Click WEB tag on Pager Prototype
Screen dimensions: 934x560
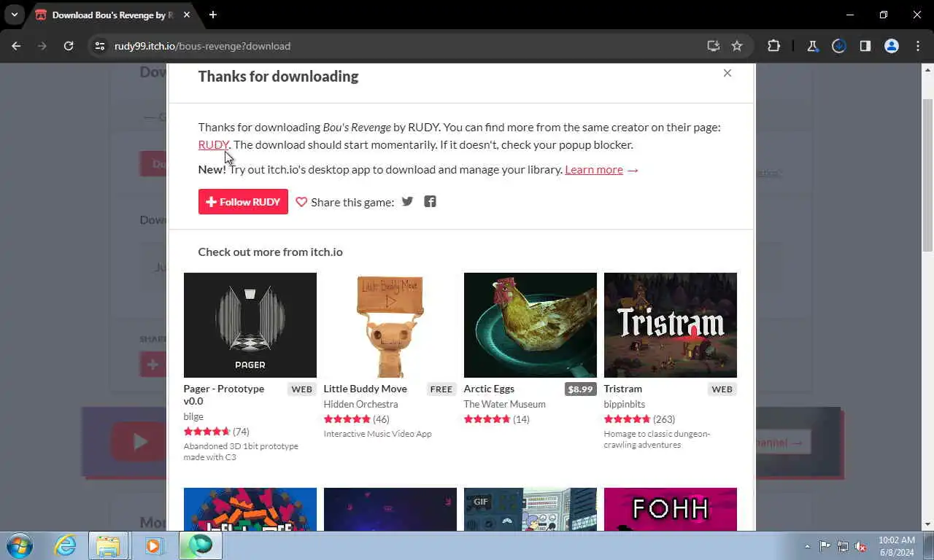301,389
